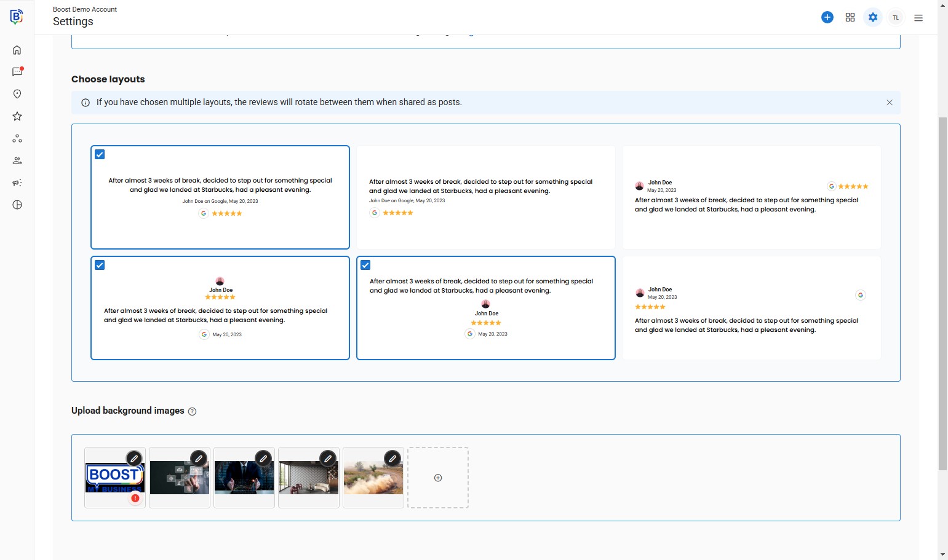
Task: Dismiss the multiple layouts info banner
Action: [x=890, y=103]
